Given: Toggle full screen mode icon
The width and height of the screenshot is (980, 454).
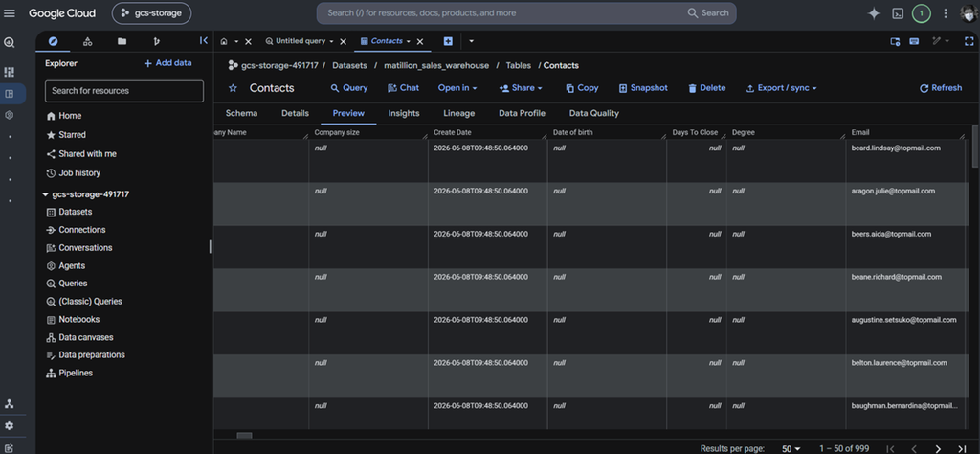Looking at the screenshot, I should [969, 41].
